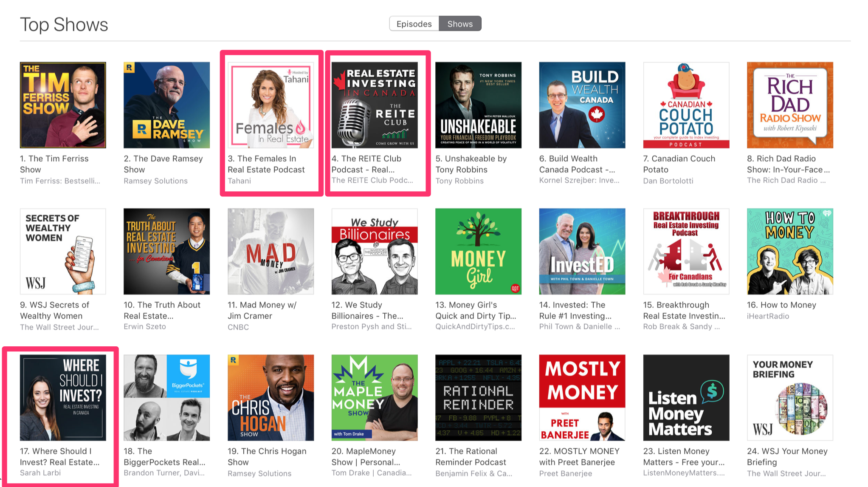Viewport: 868px width, 487px height.
Task: Click author 'Dan Bortolotti'
Action: click(668, 181)
